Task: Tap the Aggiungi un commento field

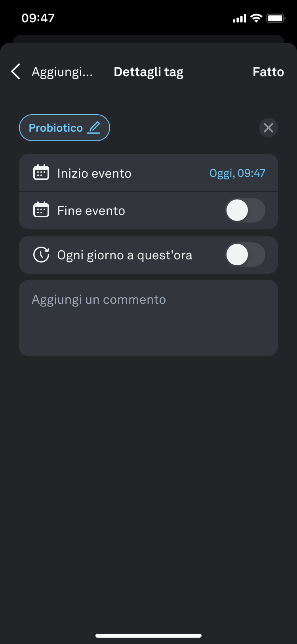Action: [148, 318]
